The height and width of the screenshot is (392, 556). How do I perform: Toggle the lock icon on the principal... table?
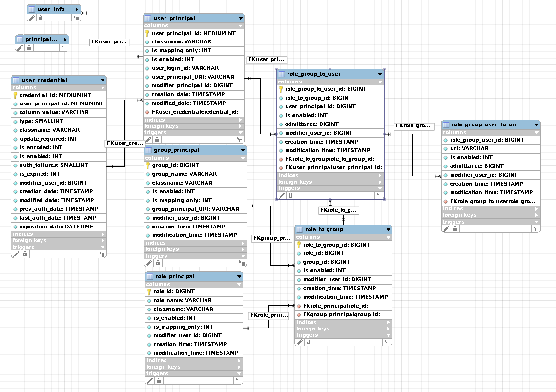pyautogui.click(x=29, y=48)
